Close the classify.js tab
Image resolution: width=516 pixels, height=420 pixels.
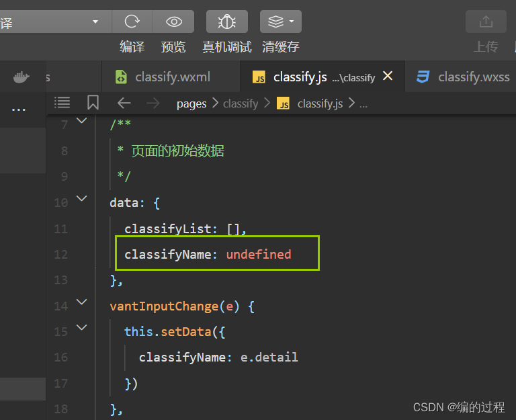pyautogui.click(x=388, y=76)
